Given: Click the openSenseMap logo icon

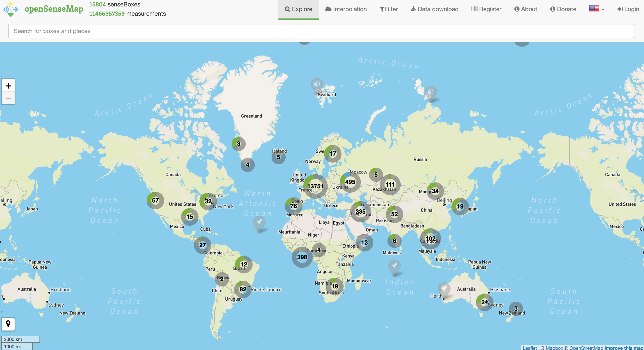Looking at the screenshot, I should pyautogui.click(x=11, y=9).
